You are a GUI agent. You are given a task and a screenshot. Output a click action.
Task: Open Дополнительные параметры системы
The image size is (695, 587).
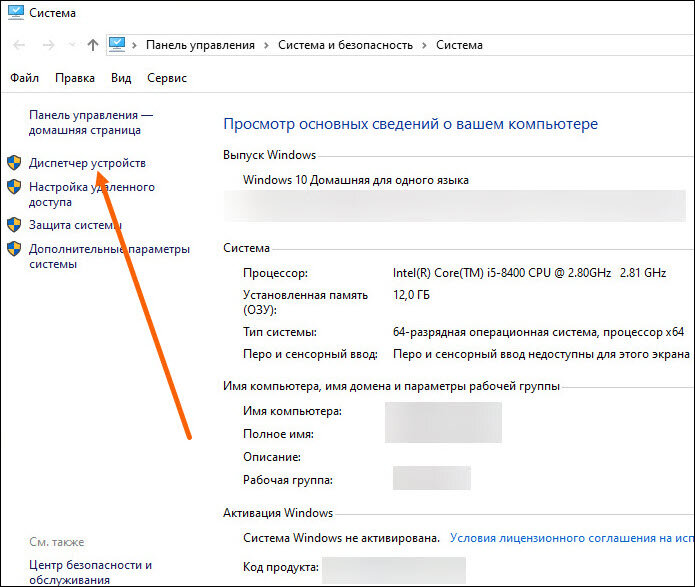[x=109, y=256]
